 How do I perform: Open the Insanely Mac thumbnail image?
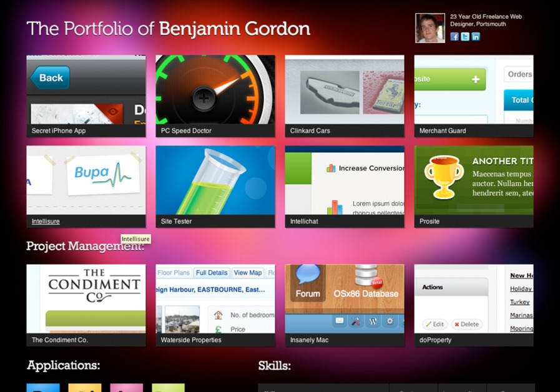(x=345, y=299)
